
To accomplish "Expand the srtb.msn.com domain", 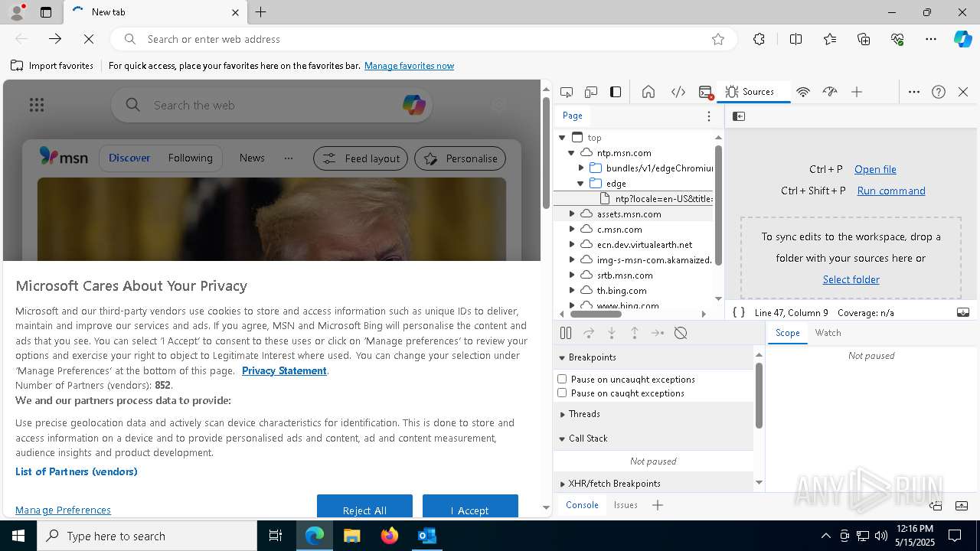I will [x=571, y=275].
